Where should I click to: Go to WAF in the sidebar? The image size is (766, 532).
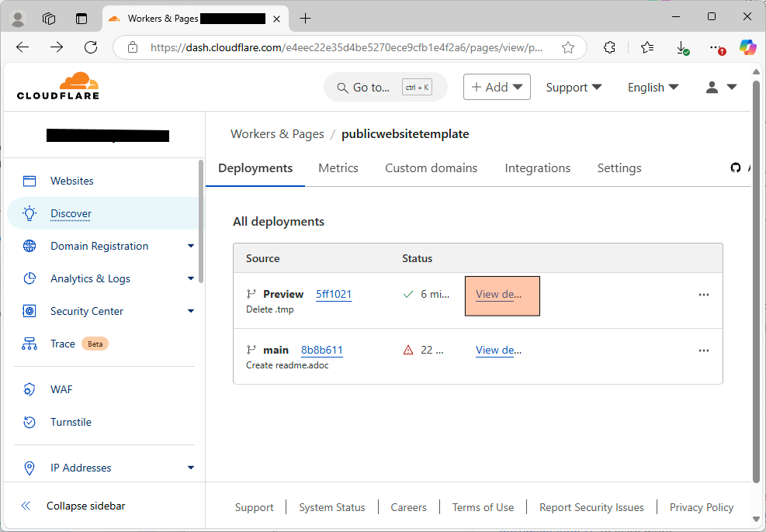[61, 389]
